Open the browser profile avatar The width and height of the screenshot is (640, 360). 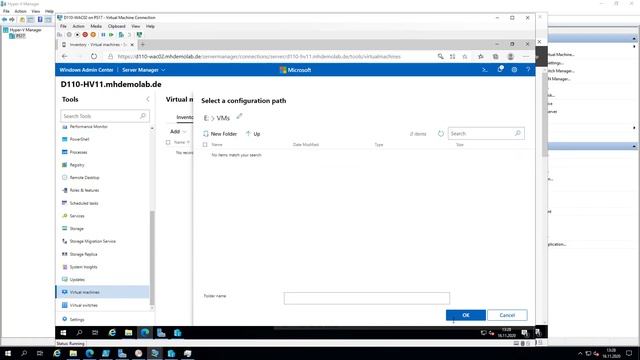coord(510,56)
